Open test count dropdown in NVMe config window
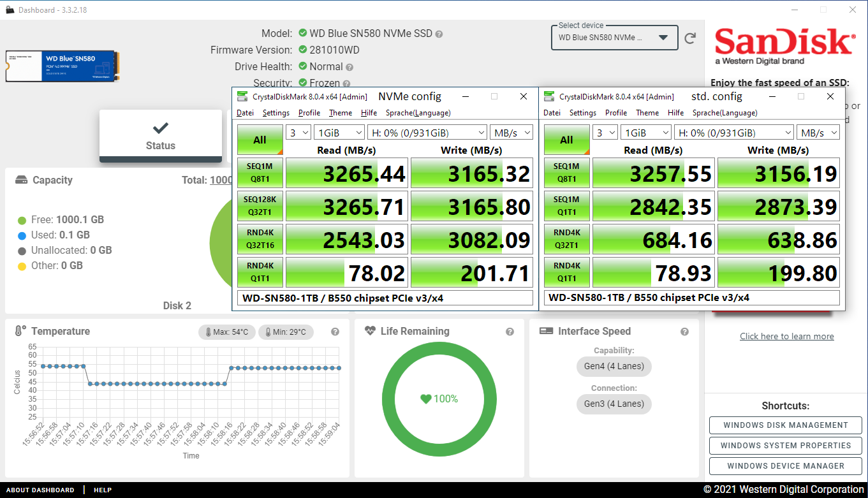 pyautogui.click(x=298, y=133)
